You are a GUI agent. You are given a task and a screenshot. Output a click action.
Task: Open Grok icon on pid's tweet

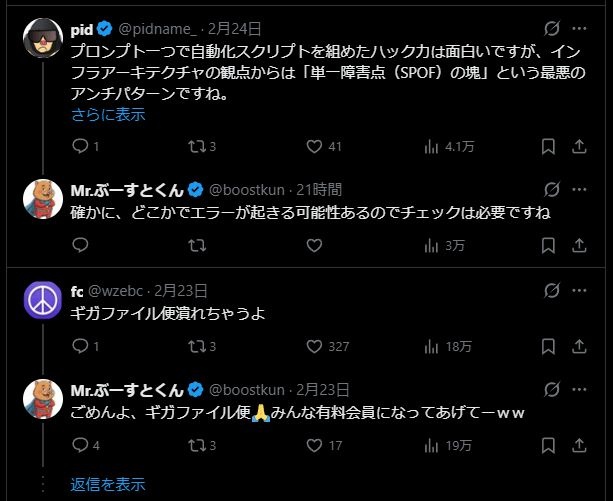tap(549, 30)
